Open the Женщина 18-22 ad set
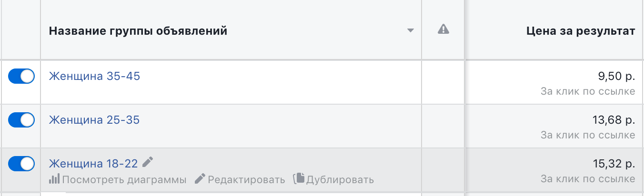 pyautogui.click(x=93, y=164)
